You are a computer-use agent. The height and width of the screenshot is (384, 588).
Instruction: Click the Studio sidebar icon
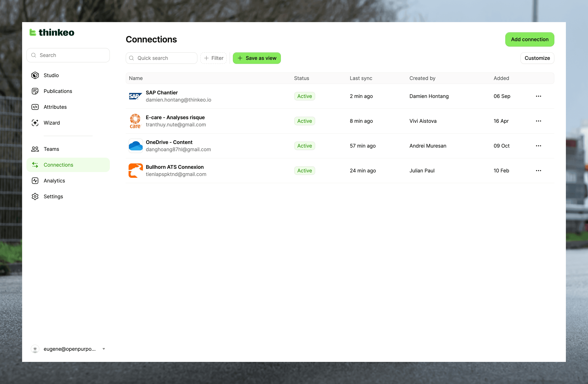click(x=35, y=75)
